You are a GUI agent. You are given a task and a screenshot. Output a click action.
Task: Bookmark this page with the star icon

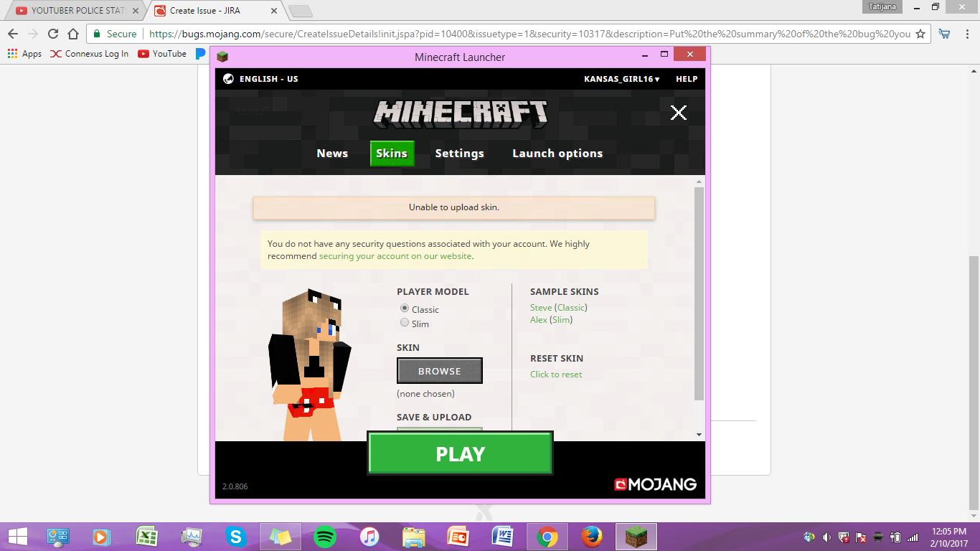pyautogui.click(x=920, y=34)
